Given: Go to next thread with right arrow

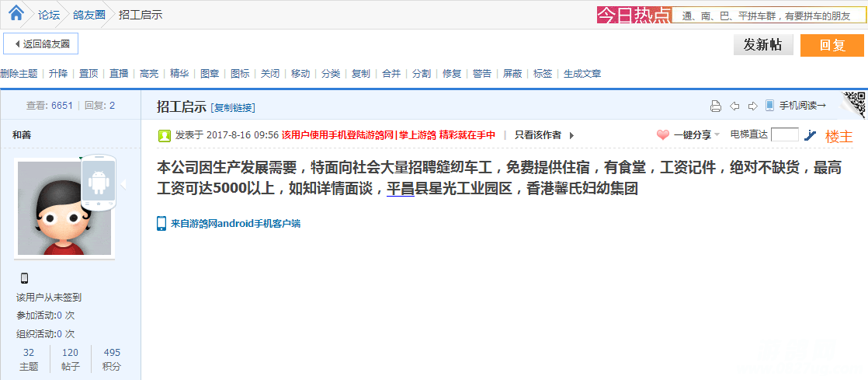Looking at the screenshot, I should 752,106.
